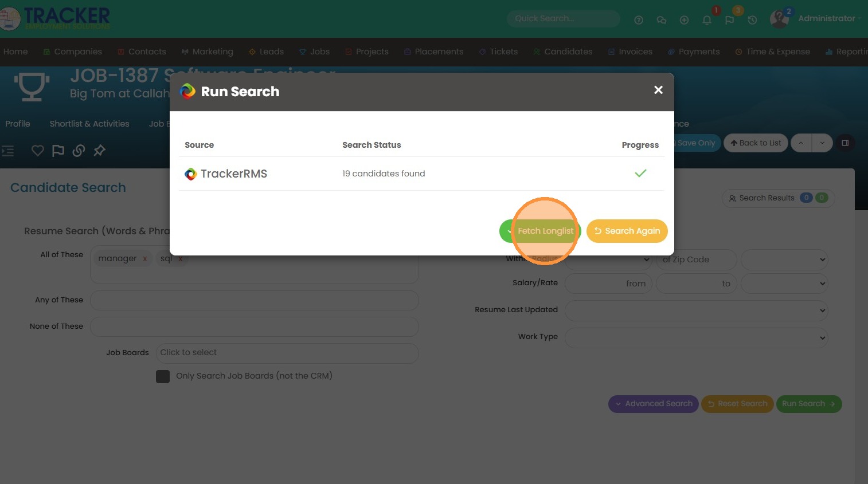The height and width of the screenshot is (484, 868).
Task: Expand the Resume Last Updated dropdown
Action: (696, 310)
